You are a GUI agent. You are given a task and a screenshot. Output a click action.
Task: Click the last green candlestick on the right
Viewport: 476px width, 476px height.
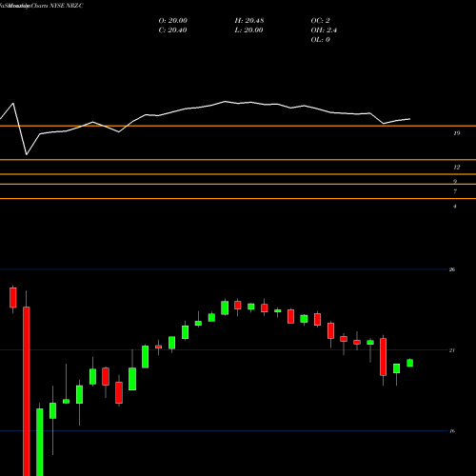tap(409, 363)
